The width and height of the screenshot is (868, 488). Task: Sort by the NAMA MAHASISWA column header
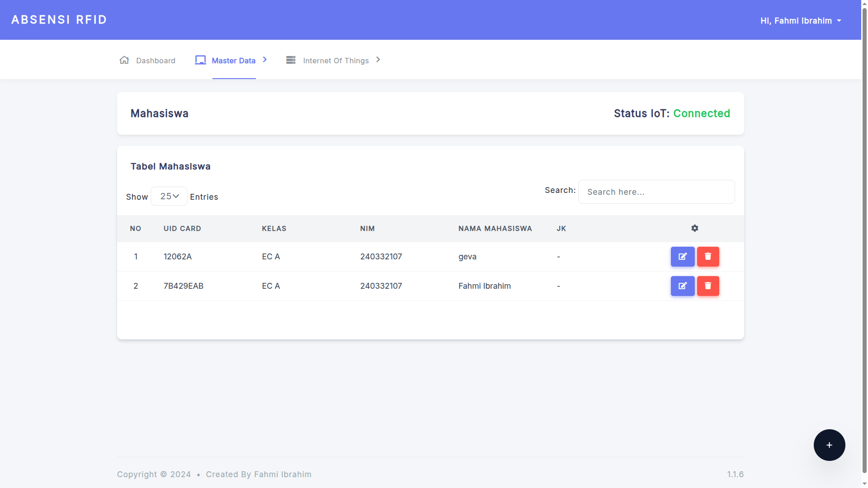[x=495, y=229]
